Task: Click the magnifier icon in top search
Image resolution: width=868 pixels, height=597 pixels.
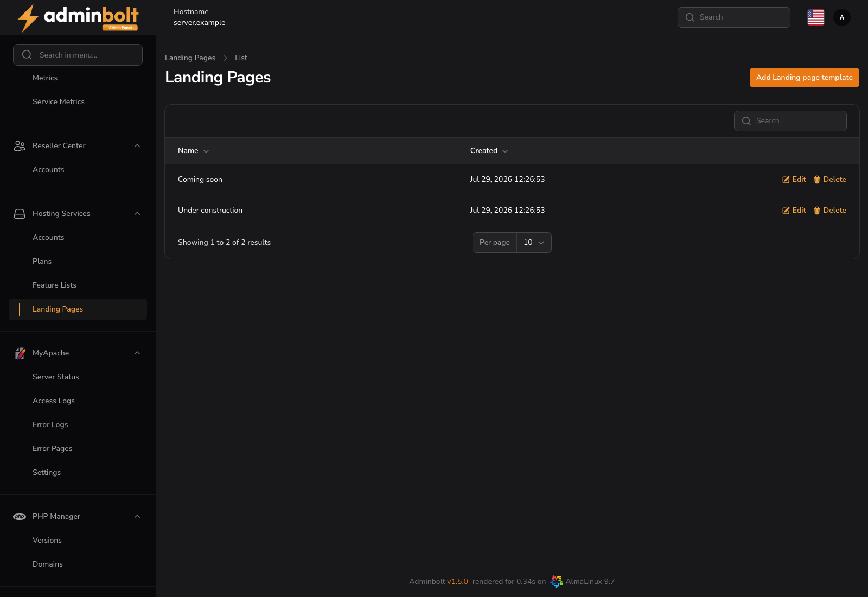Action: [x=690, y=17]
